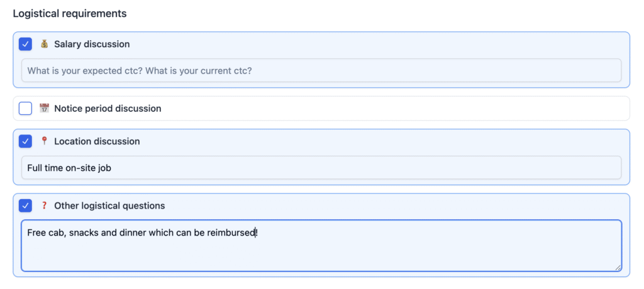Viewport: 644px width, 289px height.
Task: Click inside the Free cab snacks textarea
Action: pos(321,246)
